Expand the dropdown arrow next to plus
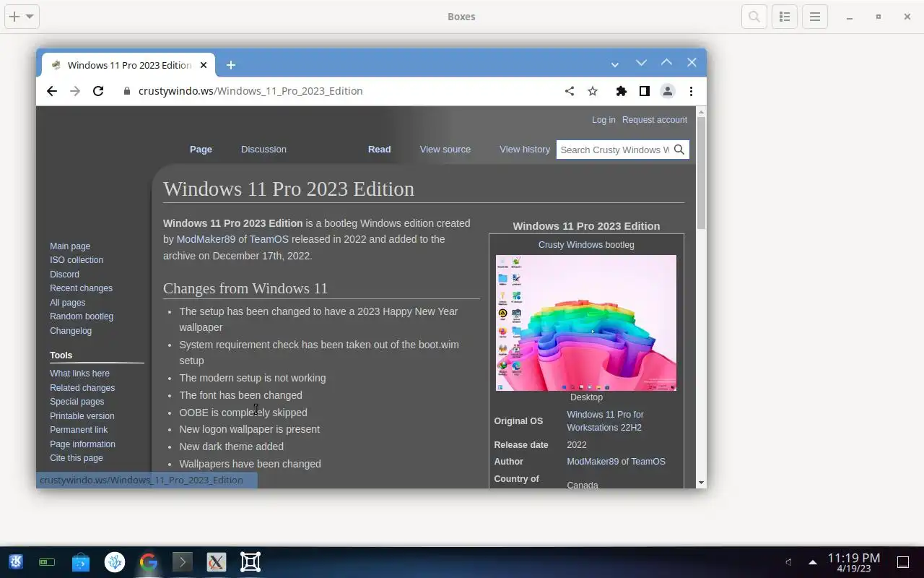The height and width of the screenshot is (578, 924). point(30,17)
